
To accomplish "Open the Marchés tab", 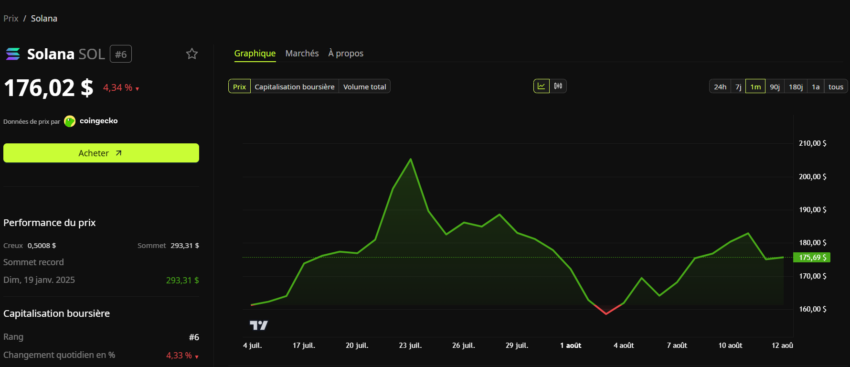I will click(302, 54).
